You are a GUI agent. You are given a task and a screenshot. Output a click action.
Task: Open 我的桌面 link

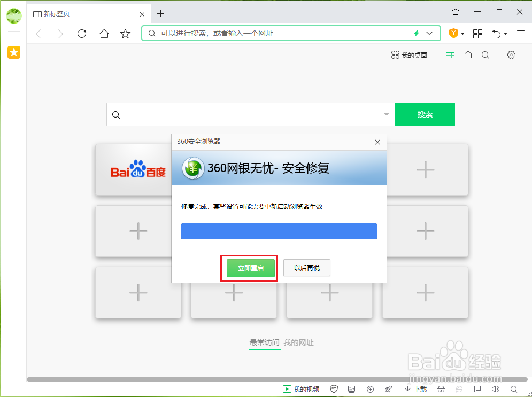[409, 55]
